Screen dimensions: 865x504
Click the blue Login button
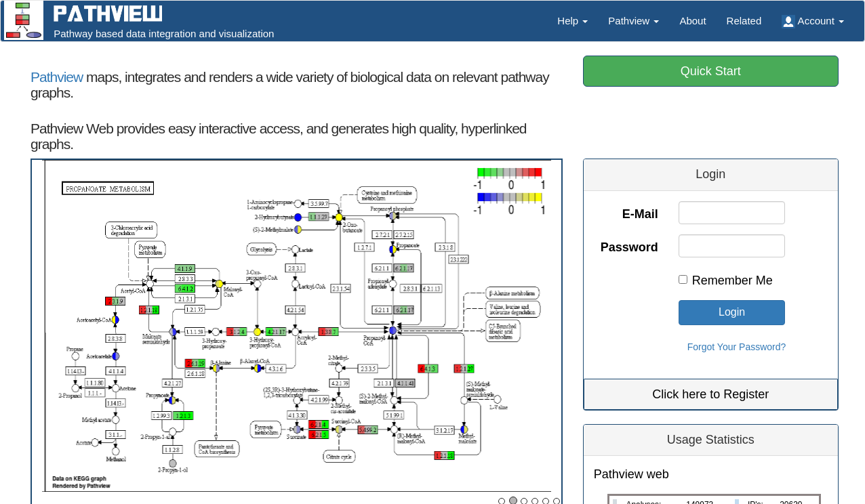731,312
